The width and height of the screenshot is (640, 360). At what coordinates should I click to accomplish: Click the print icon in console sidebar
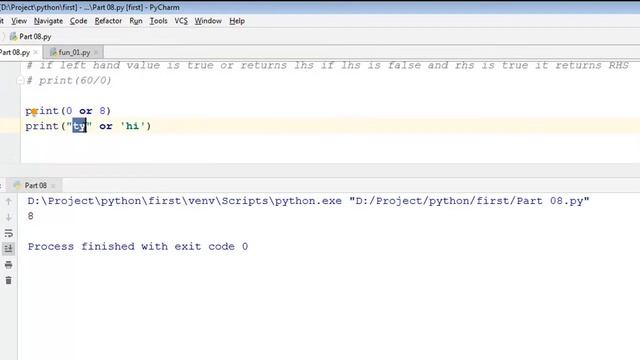(9, 265)
